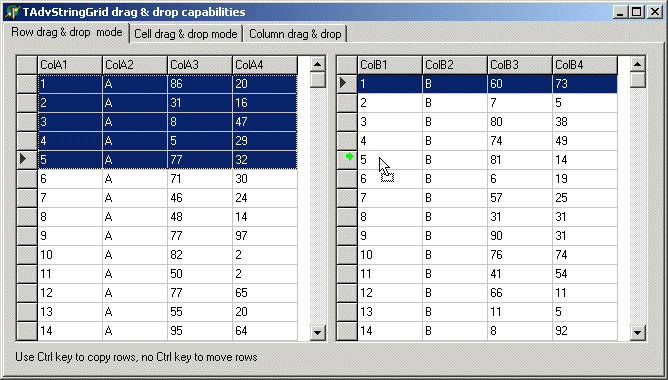668x380 pixels.
Task: Select cell '13' in ColB1
Action: point(390,312)
